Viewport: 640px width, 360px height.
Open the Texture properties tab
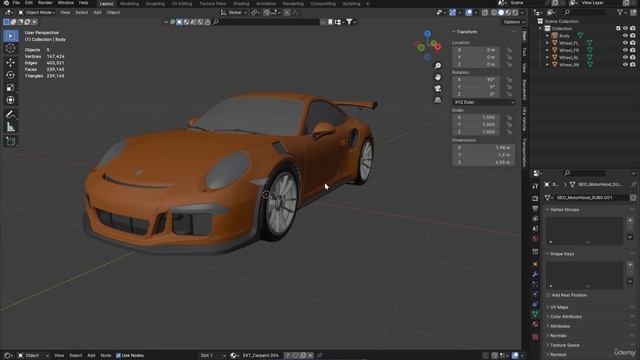point(535,337)
